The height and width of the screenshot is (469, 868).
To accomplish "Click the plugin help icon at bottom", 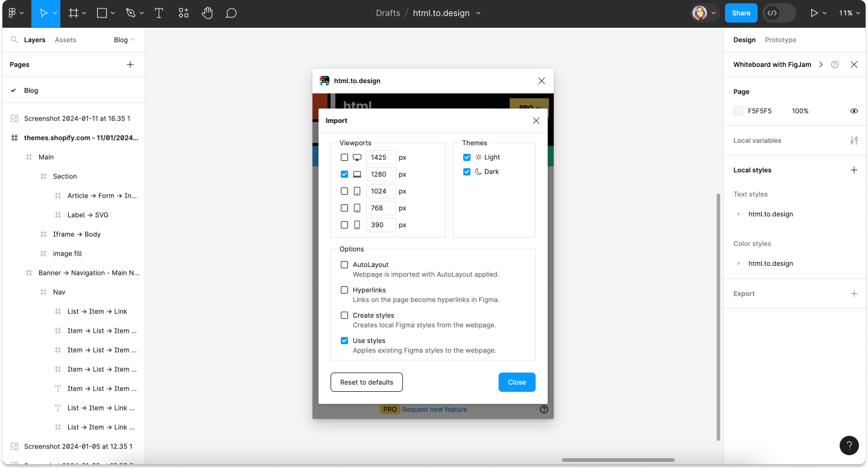I will point(544,409).
